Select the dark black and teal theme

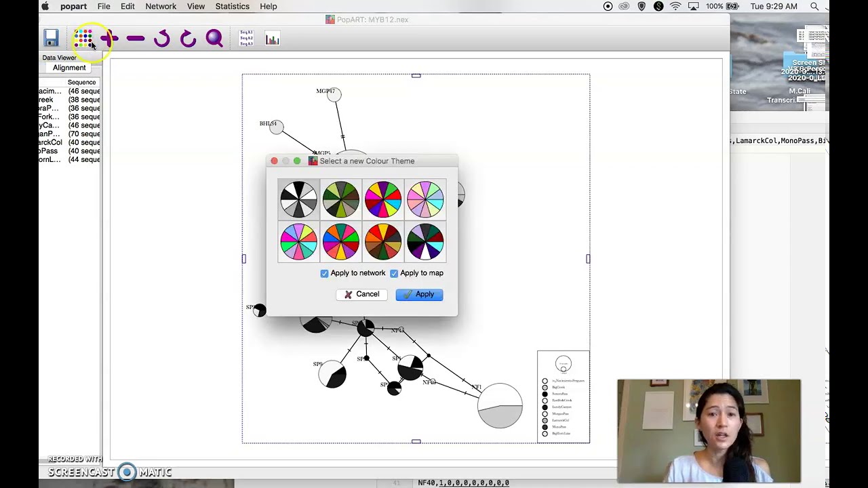click(425, 241)
